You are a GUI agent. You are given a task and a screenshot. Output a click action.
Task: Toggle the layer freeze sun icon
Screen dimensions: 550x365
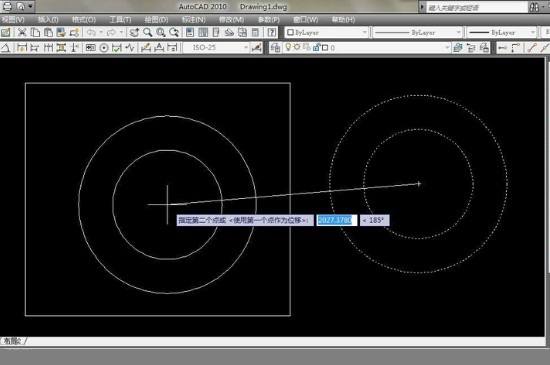click(297, 47)
